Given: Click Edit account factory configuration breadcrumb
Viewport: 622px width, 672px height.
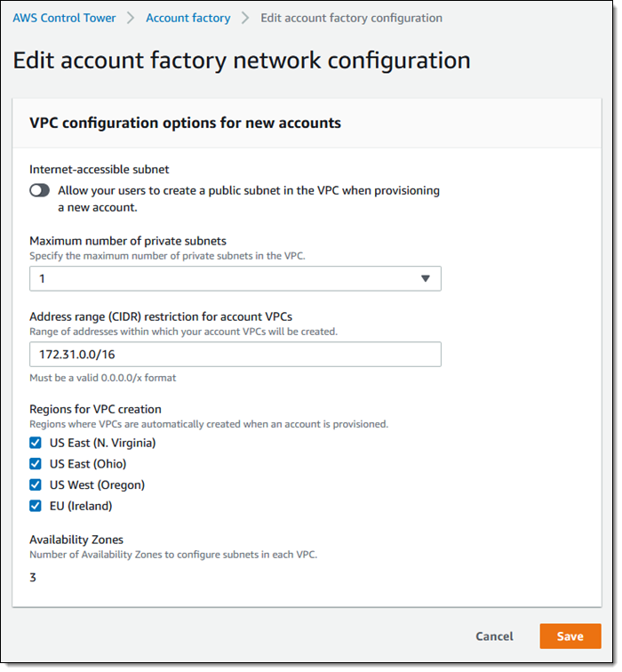Looking at the screenshot, I should click(x=351, y=18).
